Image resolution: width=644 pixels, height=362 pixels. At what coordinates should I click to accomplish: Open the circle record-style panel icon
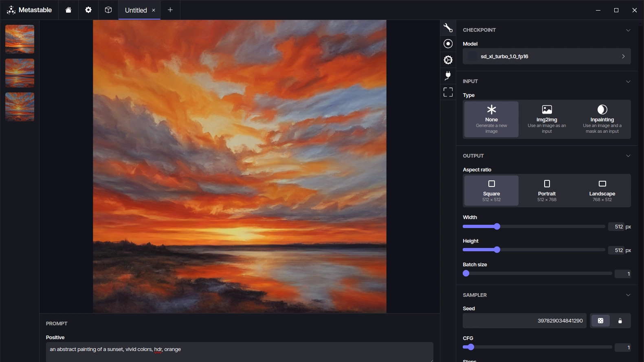coord(448,44)
